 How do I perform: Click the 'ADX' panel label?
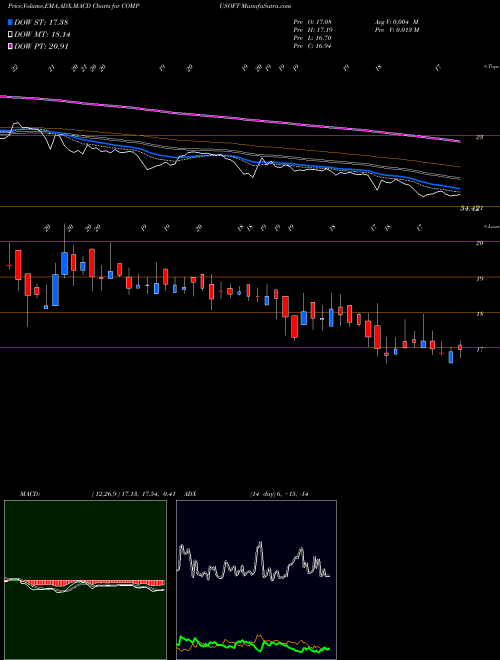point(190,494)
